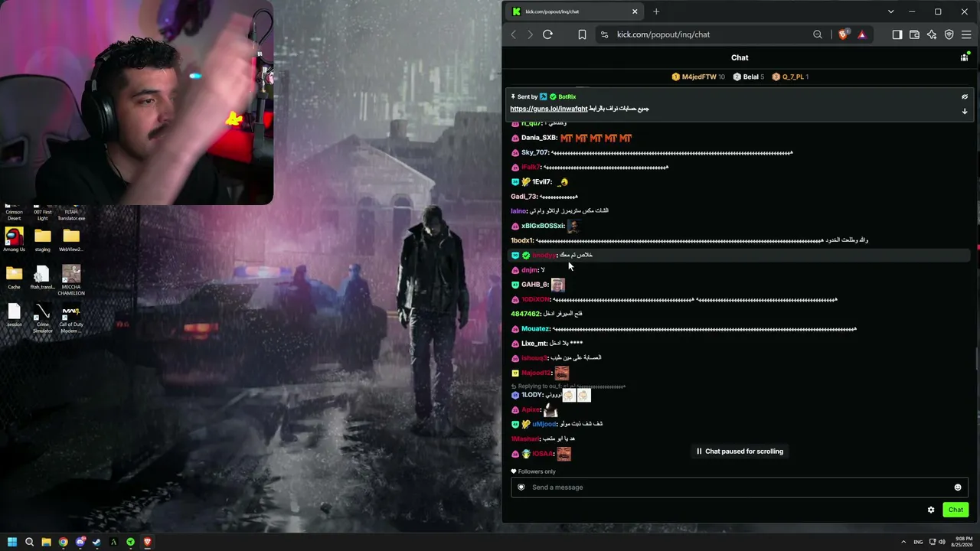Select the session file on desktop
Screen dimensions: 980x551
point(14,315)
